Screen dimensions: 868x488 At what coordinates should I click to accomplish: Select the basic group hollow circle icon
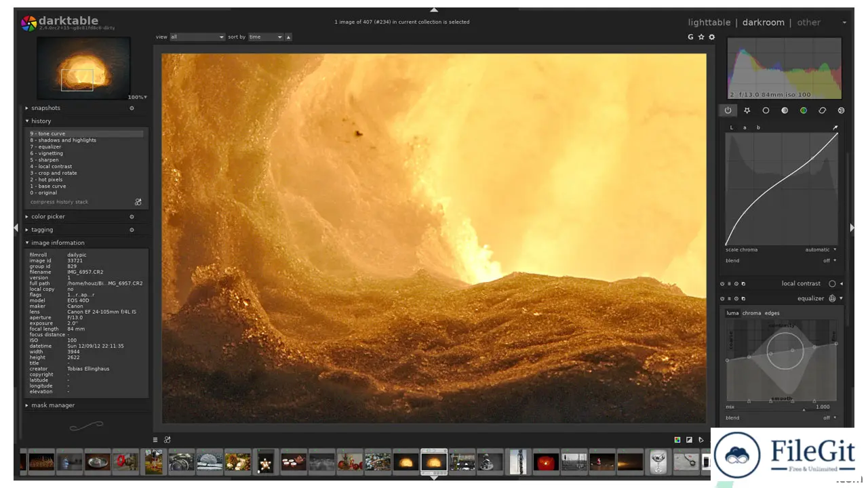pos(766,110)
